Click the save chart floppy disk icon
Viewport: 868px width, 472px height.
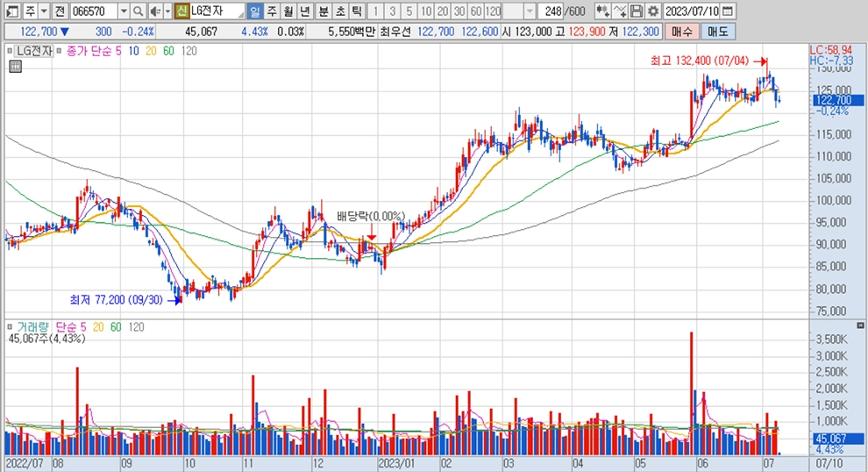[637, 11]
